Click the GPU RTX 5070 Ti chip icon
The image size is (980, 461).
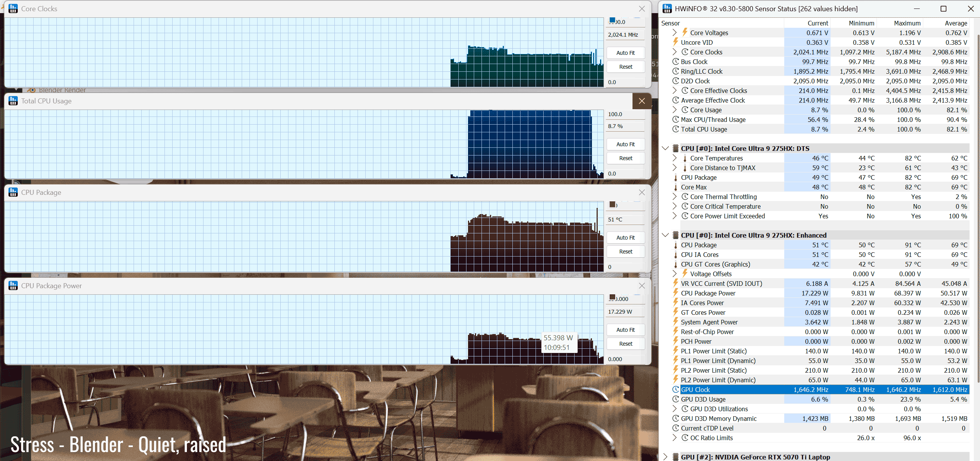click(675, 457)
